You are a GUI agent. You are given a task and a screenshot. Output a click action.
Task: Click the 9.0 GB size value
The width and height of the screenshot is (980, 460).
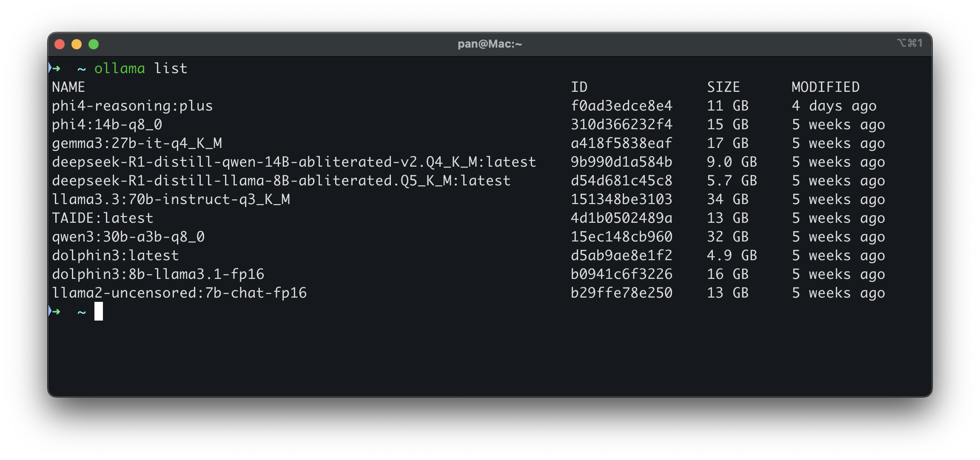coord(732,162)
